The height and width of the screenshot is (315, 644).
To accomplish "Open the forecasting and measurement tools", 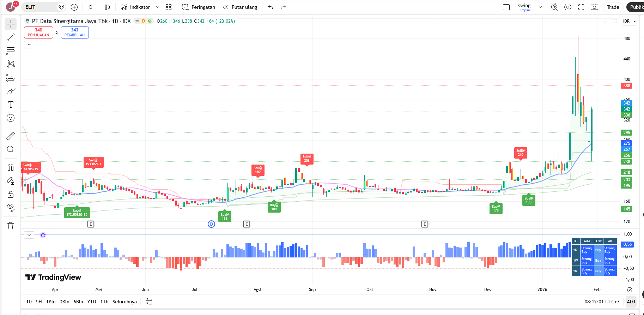I will (x=11, y=78).
